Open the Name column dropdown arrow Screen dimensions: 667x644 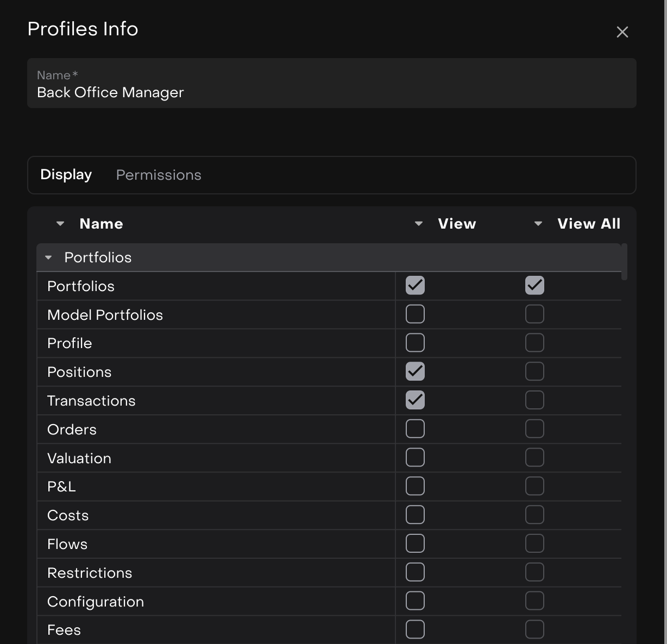60,224
